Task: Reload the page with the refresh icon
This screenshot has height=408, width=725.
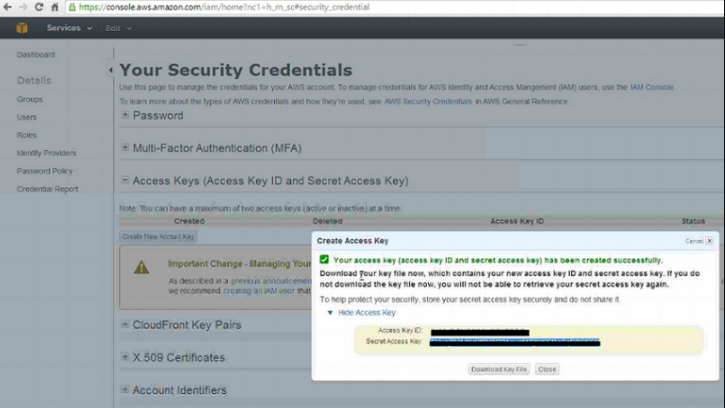Action: 41,7
